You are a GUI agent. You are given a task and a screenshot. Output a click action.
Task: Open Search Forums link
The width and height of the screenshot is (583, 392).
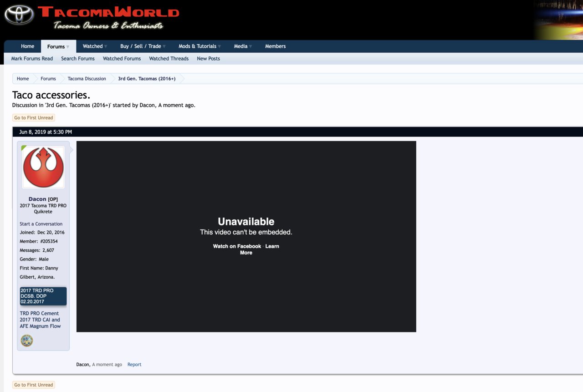[x=78, y=58]
